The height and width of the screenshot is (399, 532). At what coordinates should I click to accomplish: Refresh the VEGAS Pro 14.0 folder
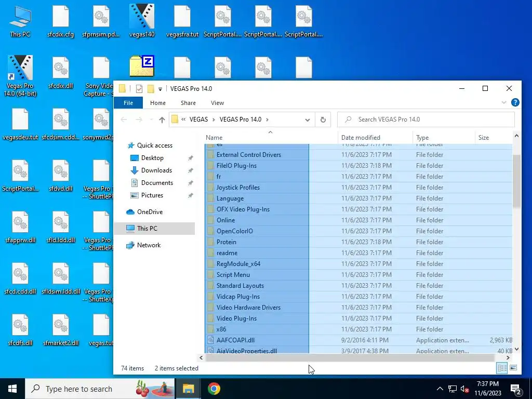click(x=323, y=119)
